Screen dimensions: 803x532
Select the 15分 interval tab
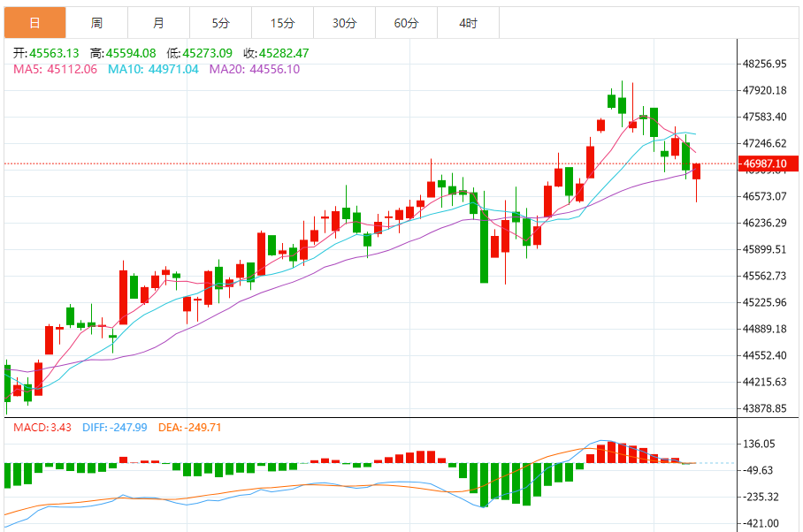click(x=282, y=22)
